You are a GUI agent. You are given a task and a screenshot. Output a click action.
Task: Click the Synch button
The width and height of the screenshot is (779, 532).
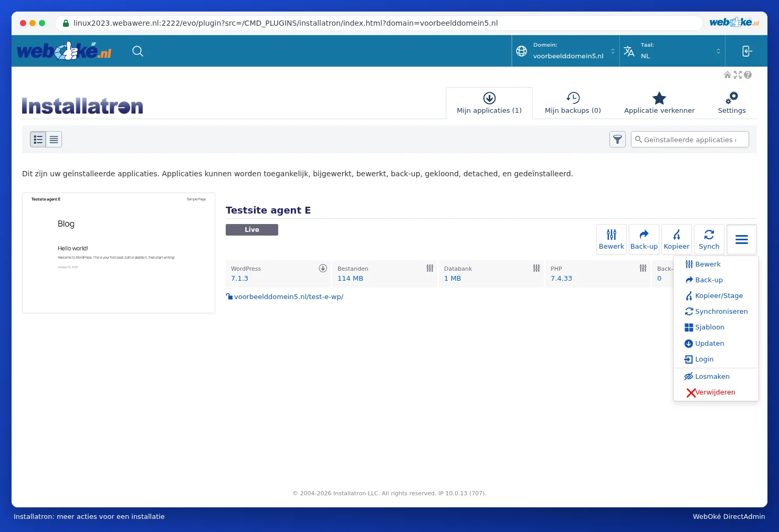(x=709, y=239)
